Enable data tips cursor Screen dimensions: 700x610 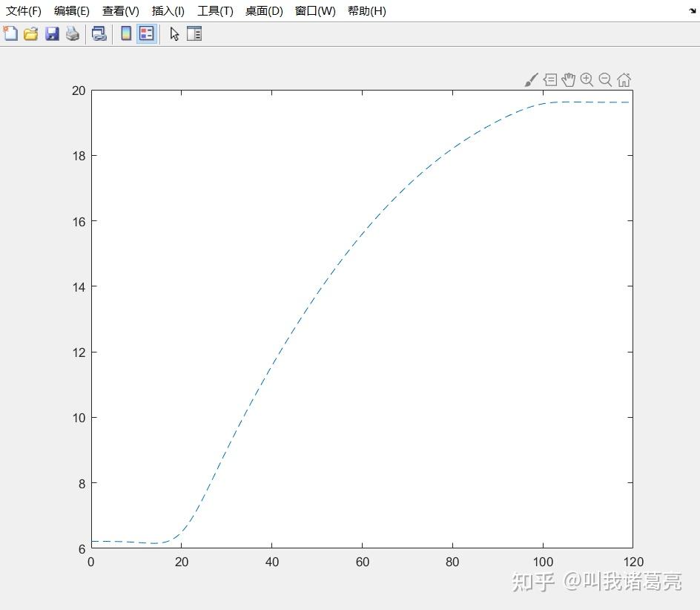tap(550, 79)
